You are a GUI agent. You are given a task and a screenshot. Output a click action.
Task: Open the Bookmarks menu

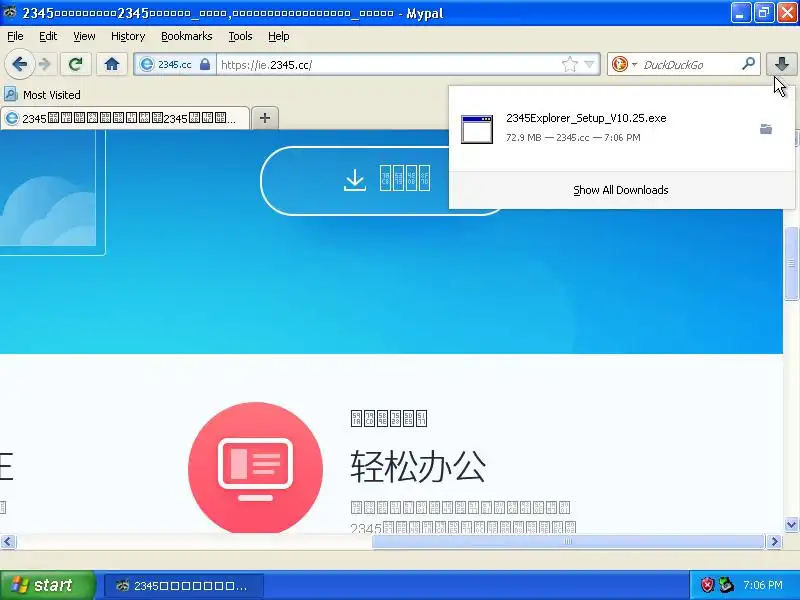[x=187, y=36]
